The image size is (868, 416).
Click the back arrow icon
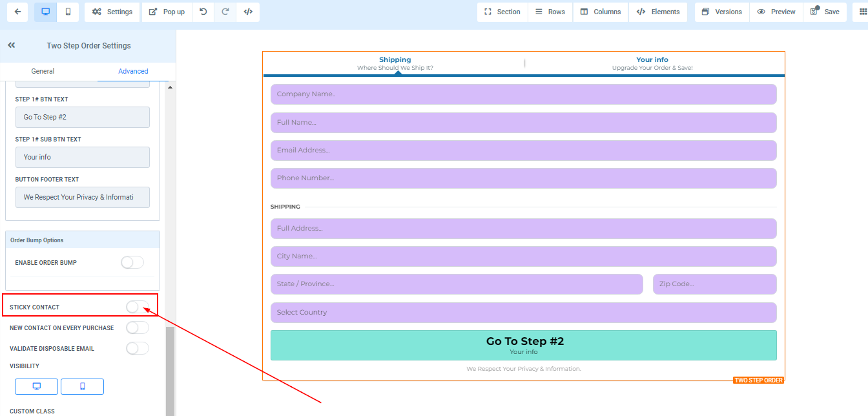pyautogui.click(x=17, y=12)
